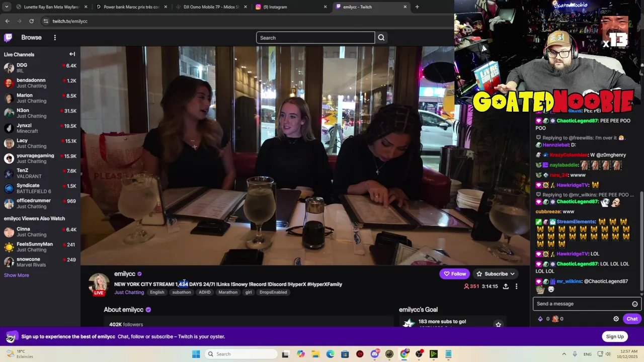
Task: Switch to the Lunette Ray Ban Meta tab
Action: (x=52, y=7)
